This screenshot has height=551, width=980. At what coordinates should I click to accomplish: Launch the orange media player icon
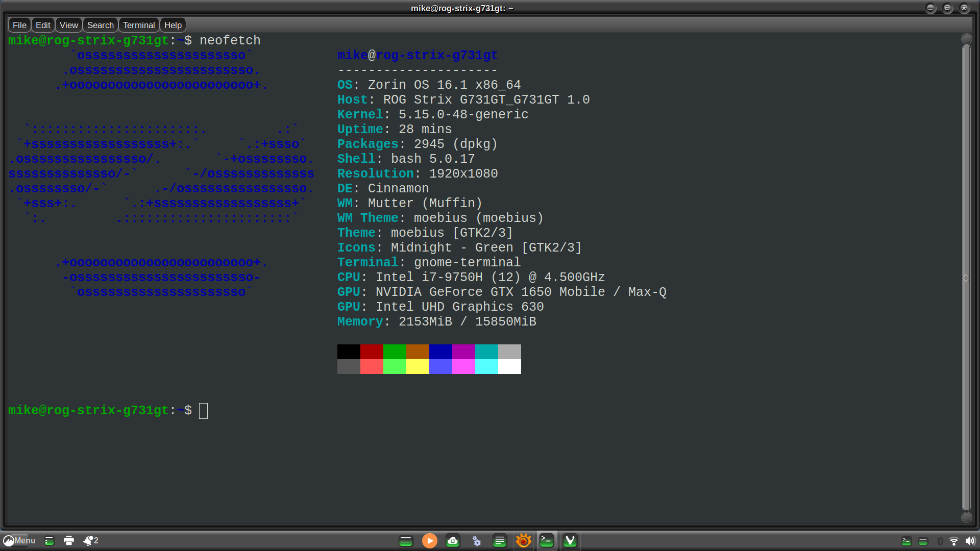(x=430, y=541)
